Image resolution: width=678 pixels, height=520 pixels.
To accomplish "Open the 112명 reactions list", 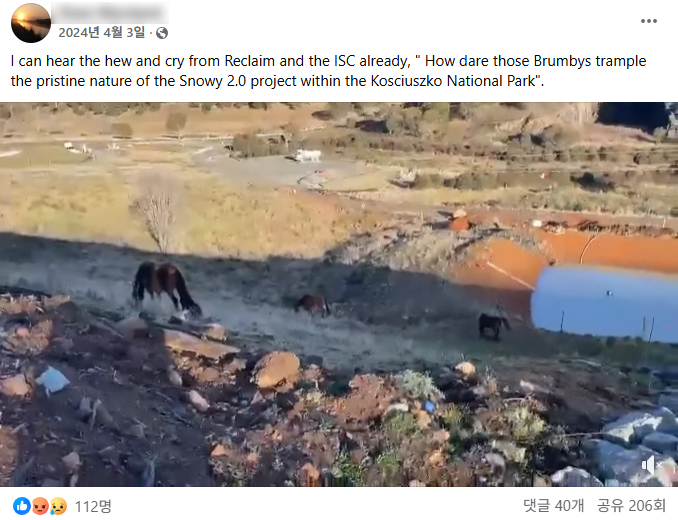I will pos(93,506).
